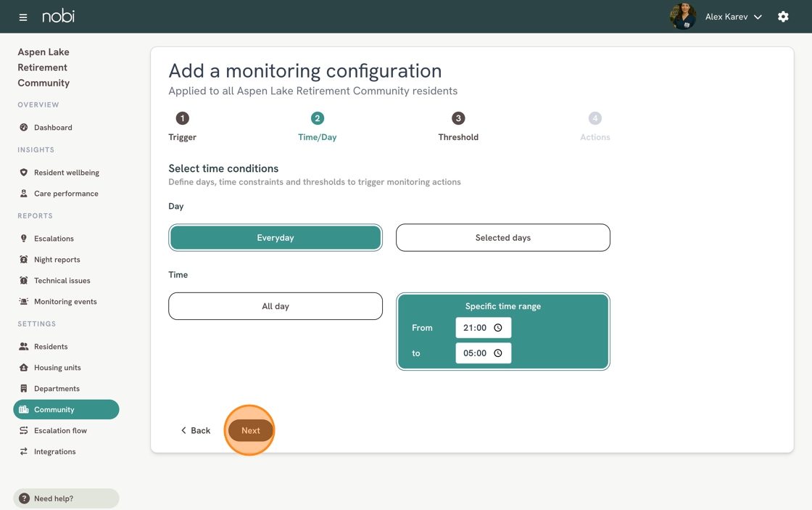The width and height of the screenshot is (812, 510).
Task: Select the Everyday day option
Action: pyautogui.click(x=275, y=237)
